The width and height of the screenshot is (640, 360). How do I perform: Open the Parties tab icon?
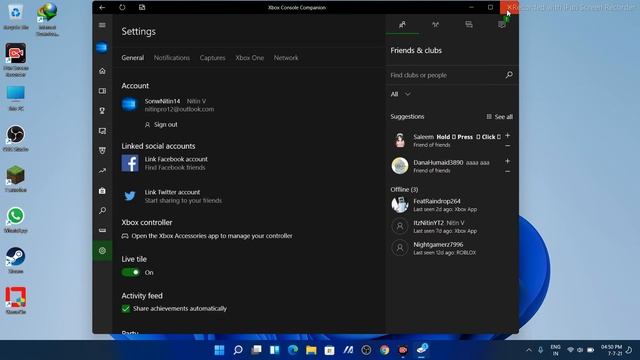436,24
